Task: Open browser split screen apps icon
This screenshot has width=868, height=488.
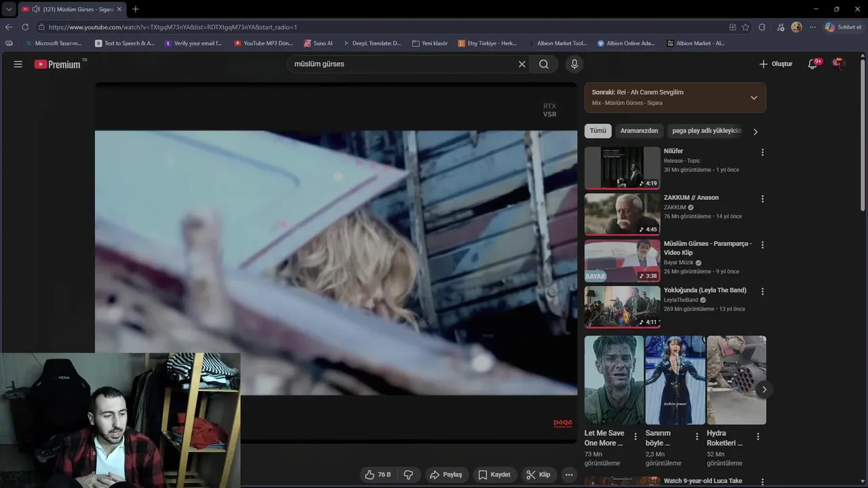Action: (x=732, y=27)
